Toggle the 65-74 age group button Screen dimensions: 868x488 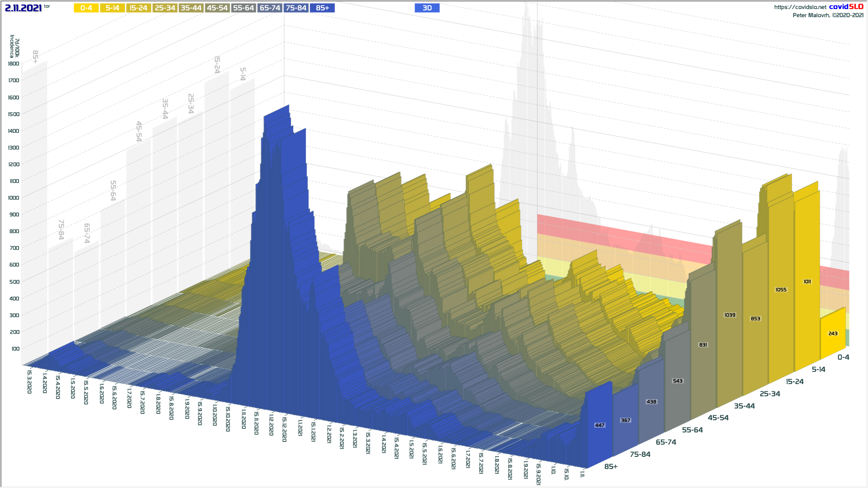(270, 8)
